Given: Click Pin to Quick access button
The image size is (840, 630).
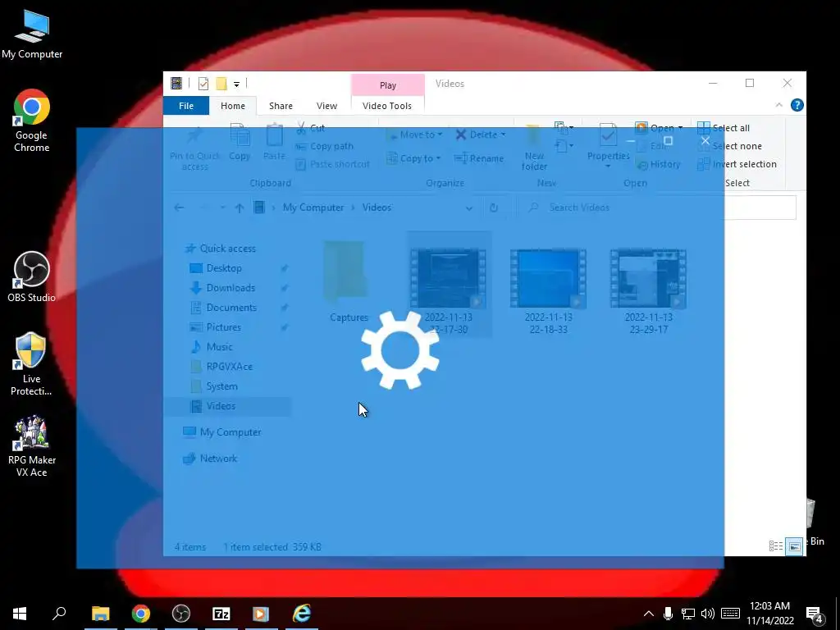Looking at the screenshot, I should point(195,148).
